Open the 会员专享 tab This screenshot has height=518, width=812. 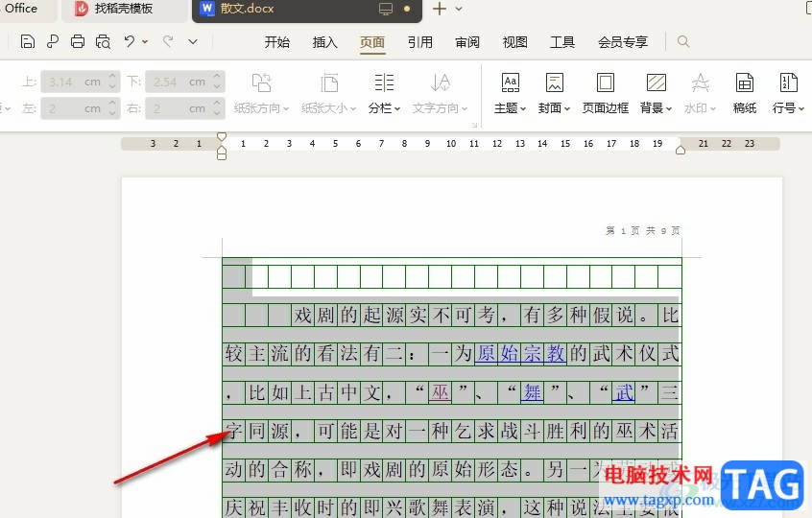tap(623, 42)
